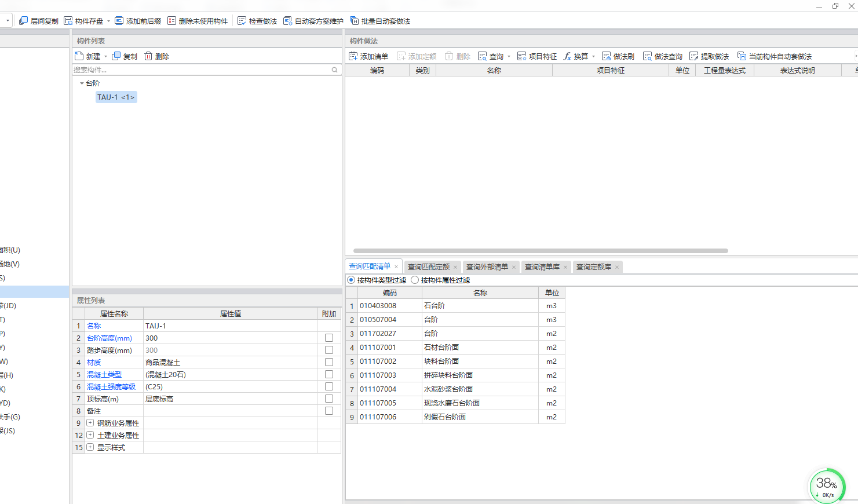Viewport: 858px width, 504px height.
Task: Check 附加 box for 混凝土类型
Action: click(x=329, y=374)
